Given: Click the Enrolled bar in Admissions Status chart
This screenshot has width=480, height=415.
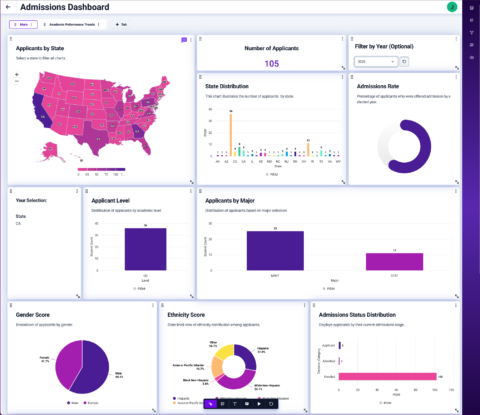Looking at the screenshot, I should 388,376.
